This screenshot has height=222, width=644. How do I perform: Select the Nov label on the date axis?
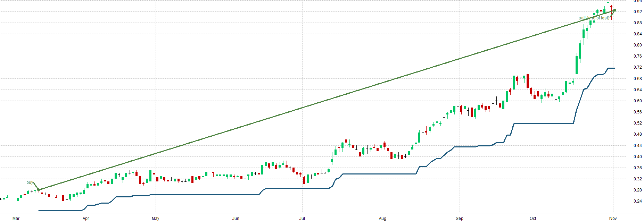point(613,219)
